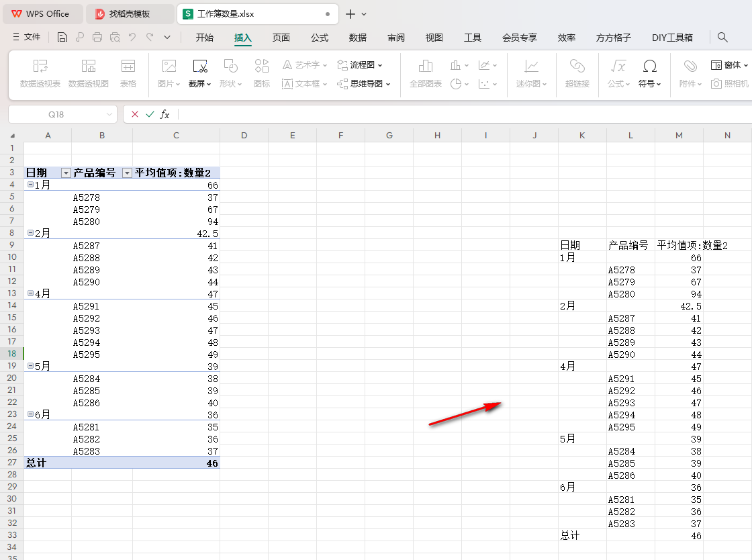Insert a 数据透视图 pivot chart
Viewport: 752px width, 560px height.
click(88, 73)
